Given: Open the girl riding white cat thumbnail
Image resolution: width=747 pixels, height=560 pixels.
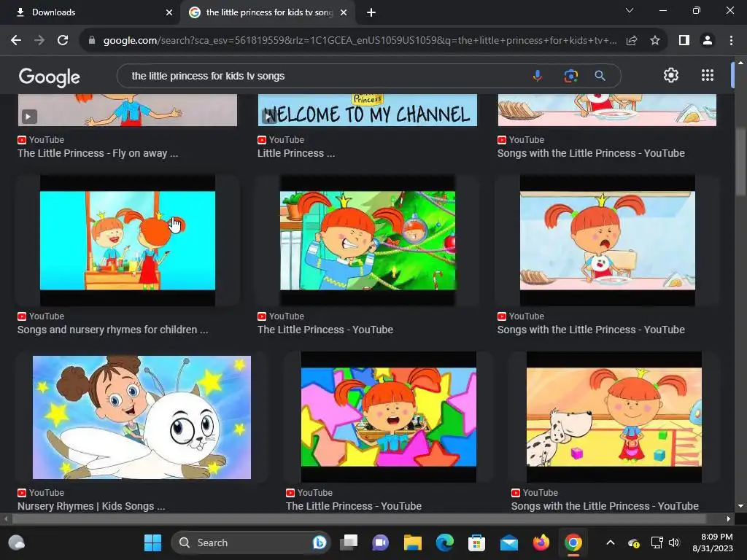Looking at the screenshot, I should [142, 417].
